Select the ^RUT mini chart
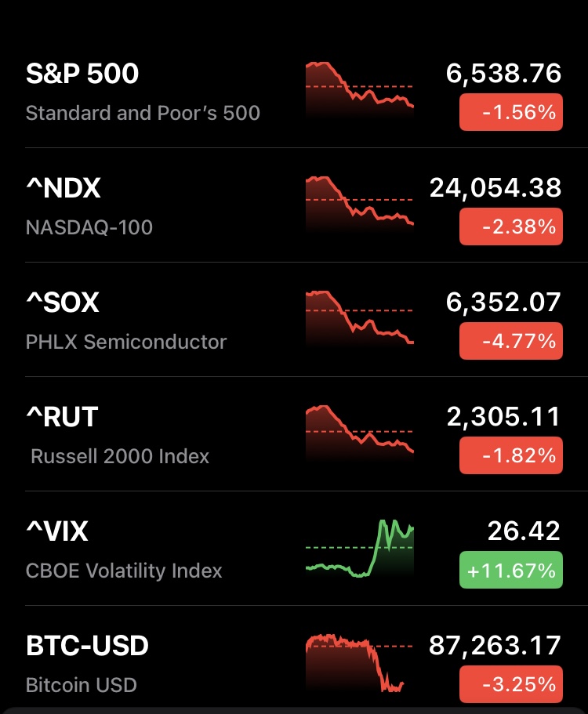The width and height of the screenshot is (588, 714). tap(359, 433)
